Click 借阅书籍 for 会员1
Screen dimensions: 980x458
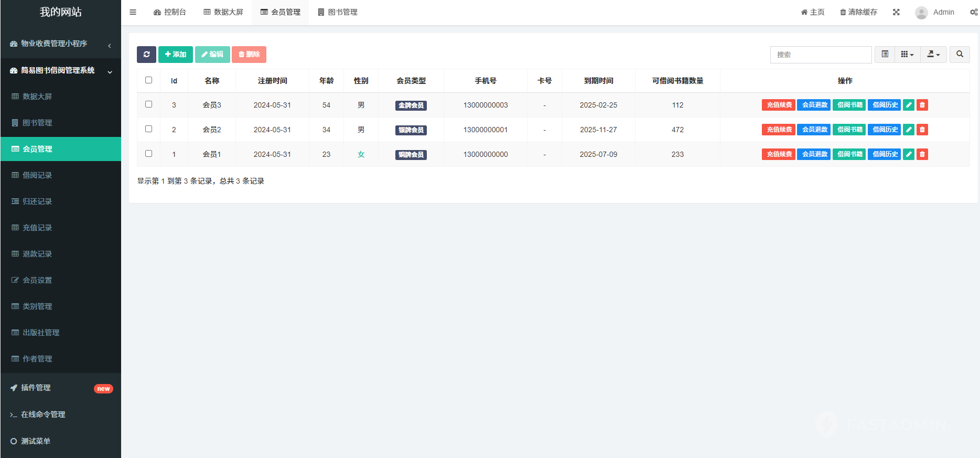[849, 154]
